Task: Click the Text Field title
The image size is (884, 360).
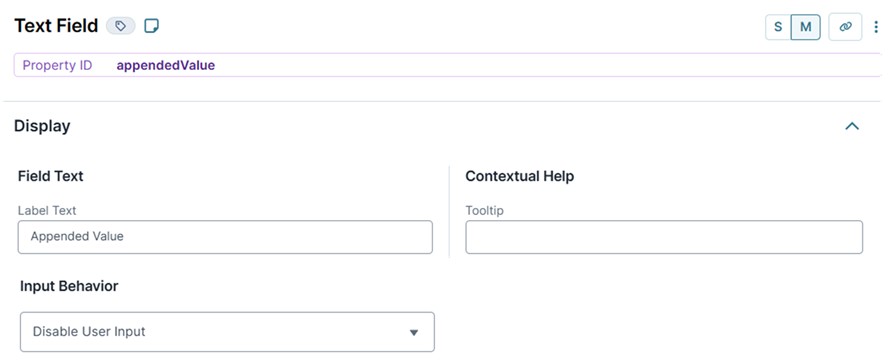Action: click(56, 26)
